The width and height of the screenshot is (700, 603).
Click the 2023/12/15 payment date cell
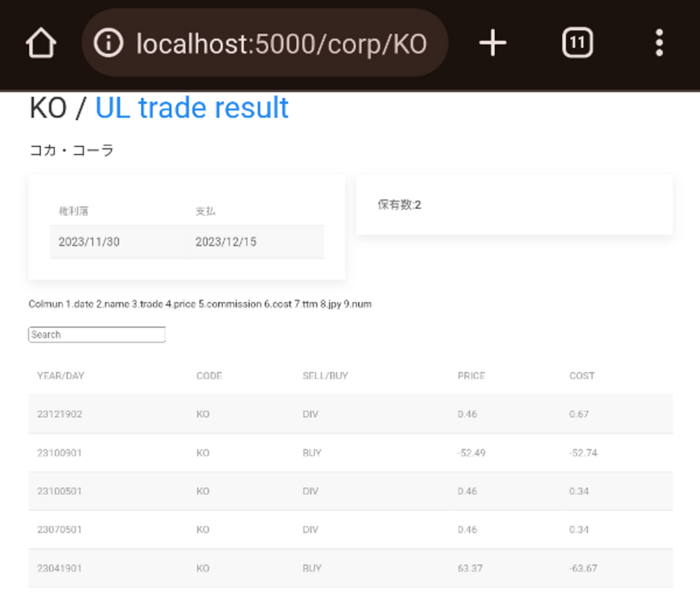pos(226,242)
